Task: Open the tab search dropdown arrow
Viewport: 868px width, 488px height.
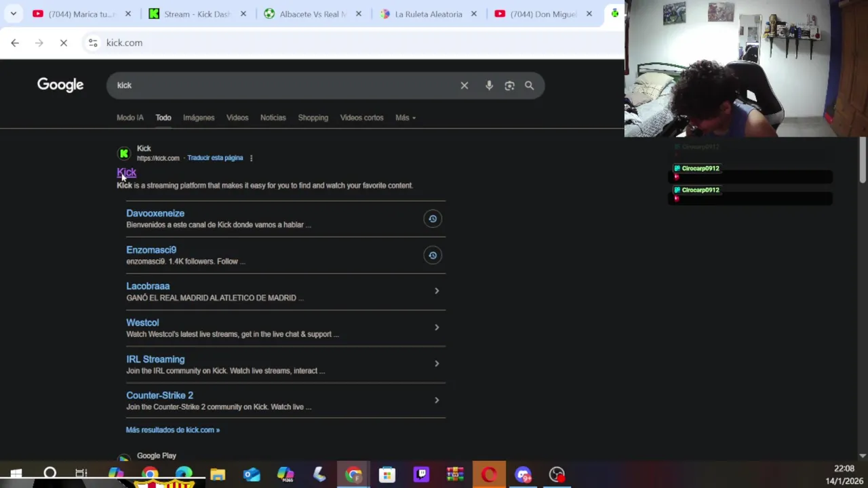Action: pyautogui.click(x=13, y=14)
